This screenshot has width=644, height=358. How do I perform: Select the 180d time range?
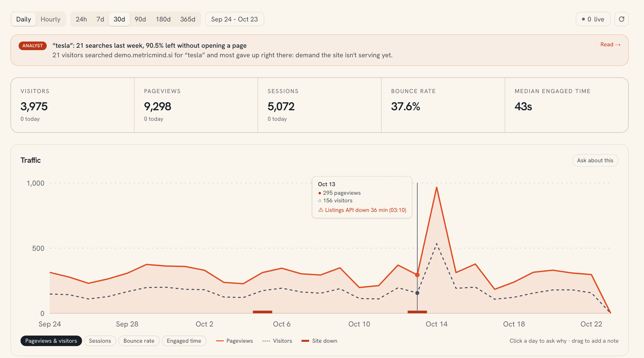click(163, 19)
